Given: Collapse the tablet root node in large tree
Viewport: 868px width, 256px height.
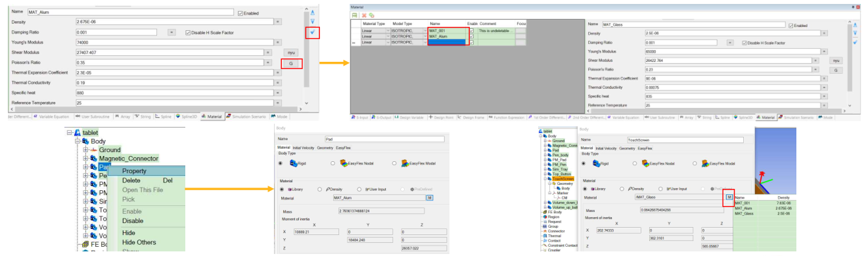Looking at the screenshot, I should tap(69, 132).
